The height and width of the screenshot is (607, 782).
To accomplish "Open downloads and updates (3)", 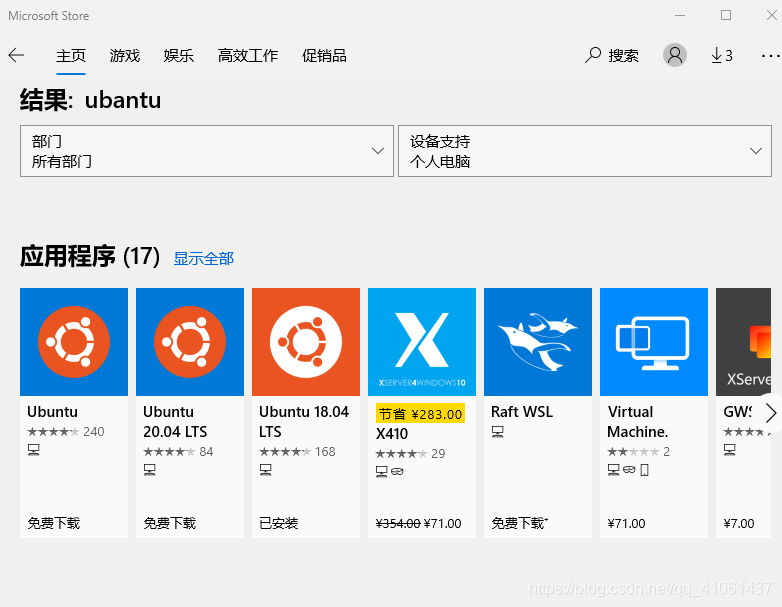I will 722,55.
